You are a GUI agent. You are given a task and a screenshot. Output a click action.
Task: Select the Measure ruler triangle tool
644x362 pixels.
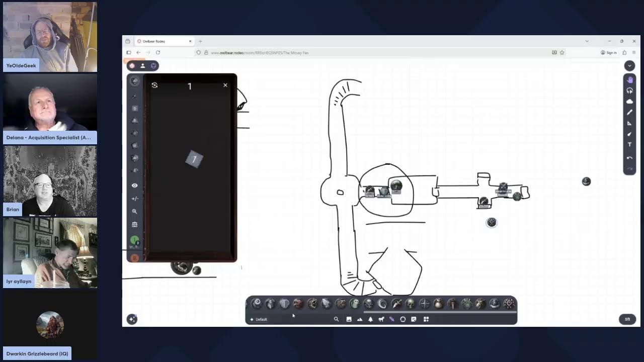pos(629,123)
